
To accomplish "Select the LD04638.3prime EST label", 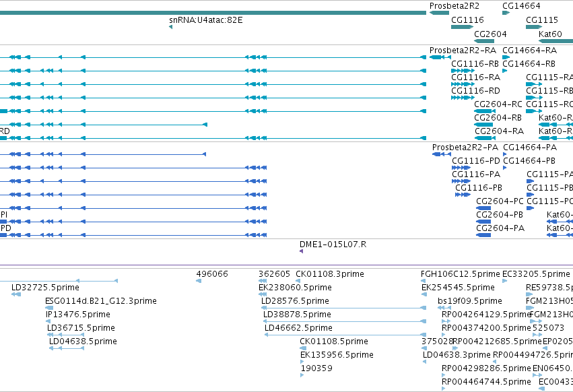I will [457, 355].
